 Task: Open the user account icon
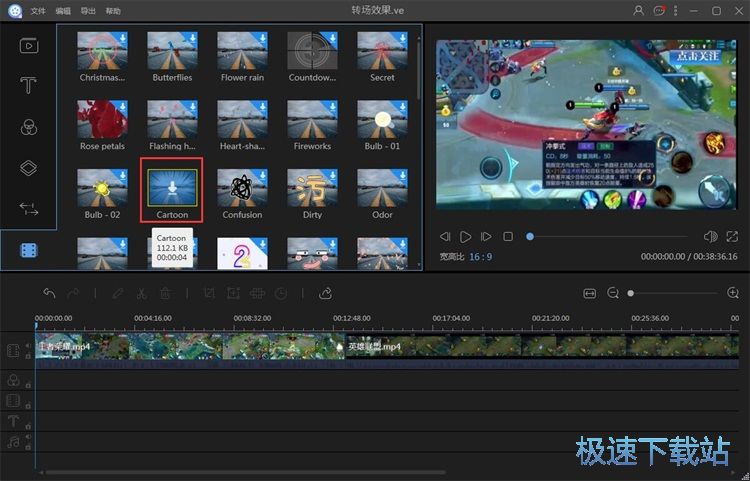(x=638, y=11)
